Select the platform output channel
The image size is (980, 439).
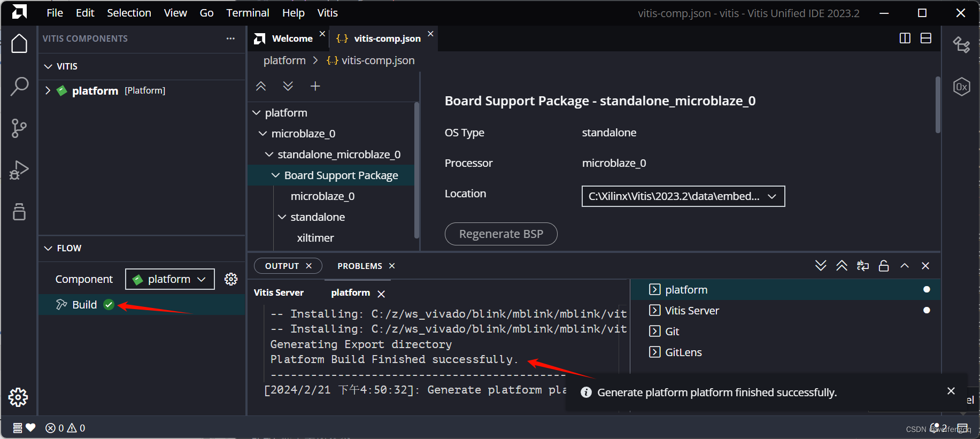coord(686,290)
